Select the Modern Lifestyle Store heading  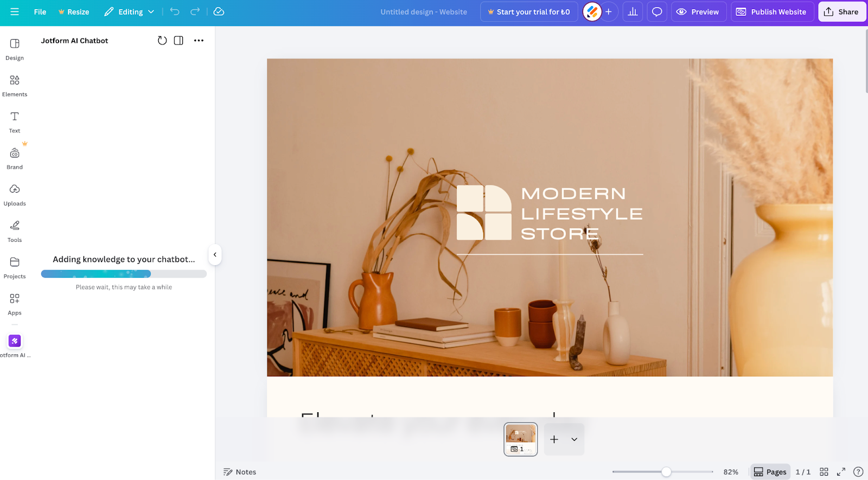pos(582,214)
